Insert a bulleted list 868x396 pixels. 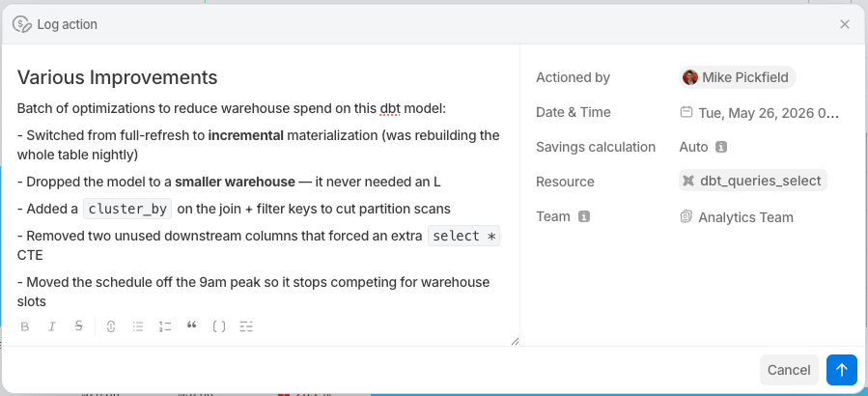pos(138,326)
